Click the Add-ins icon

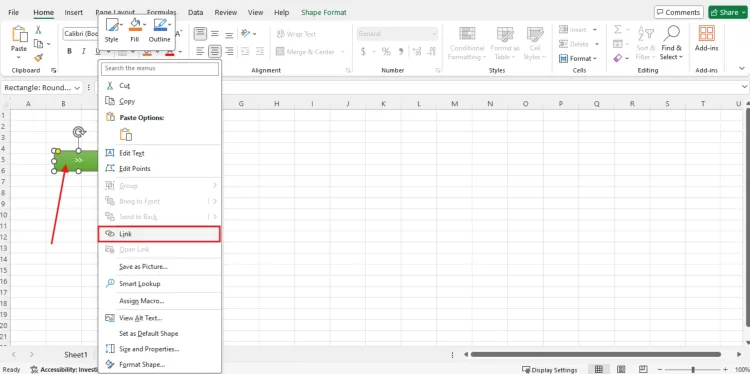pos(706,33)
